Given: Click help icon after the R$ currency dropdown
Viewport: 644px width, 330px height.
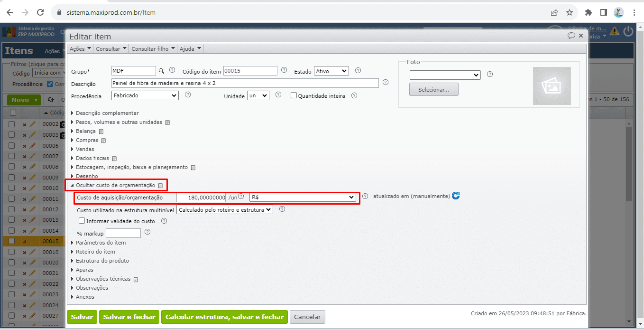Looking at the screenshot, I should [x=365, y=196].
